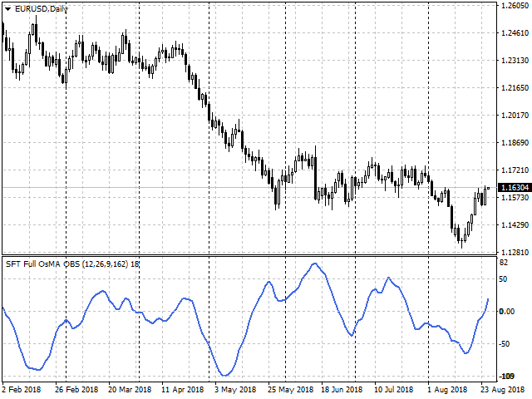Click the 1.26050 price scale label
The image size is (532, 399).
(x=515, y=6)
